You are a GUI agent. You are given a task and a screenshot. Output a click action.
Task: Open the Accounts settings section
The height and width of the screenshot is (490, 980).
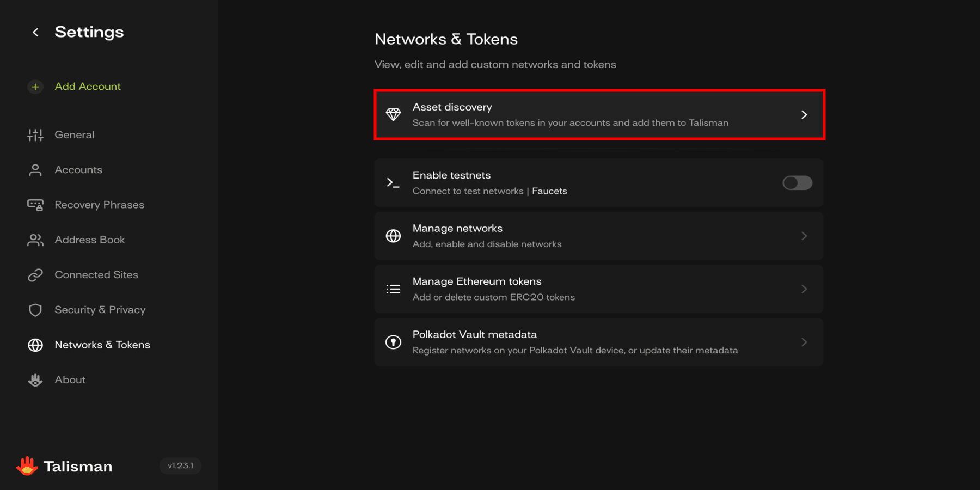[78, 170]
